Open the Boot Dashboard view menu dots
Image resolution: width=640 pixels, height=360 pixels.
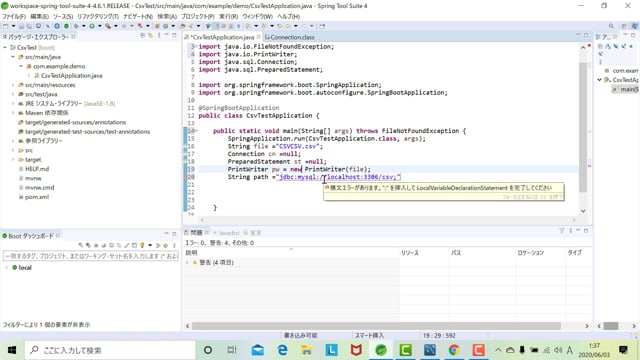point(174,245)
